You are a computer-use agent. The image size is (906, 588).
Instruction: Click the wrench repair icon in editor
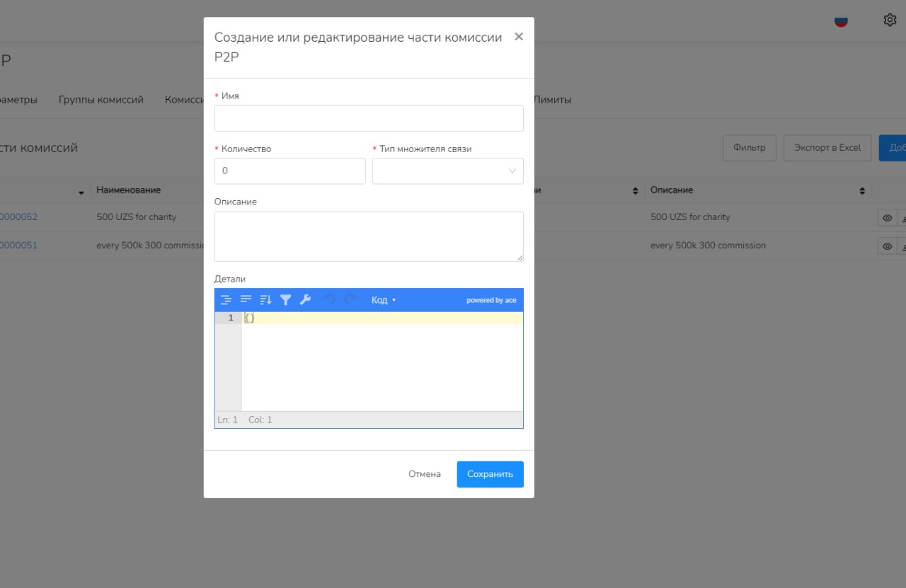[x=305, y=300]
